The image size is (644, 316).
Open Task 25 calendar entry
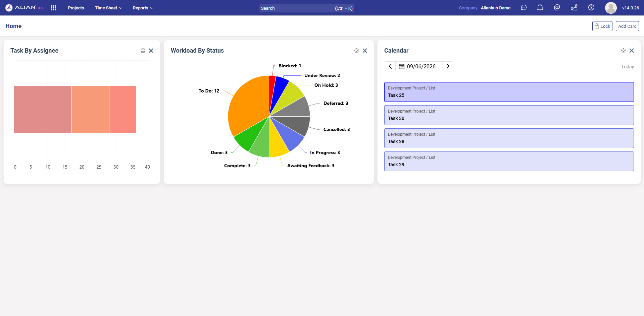click(x=509, y=92)
